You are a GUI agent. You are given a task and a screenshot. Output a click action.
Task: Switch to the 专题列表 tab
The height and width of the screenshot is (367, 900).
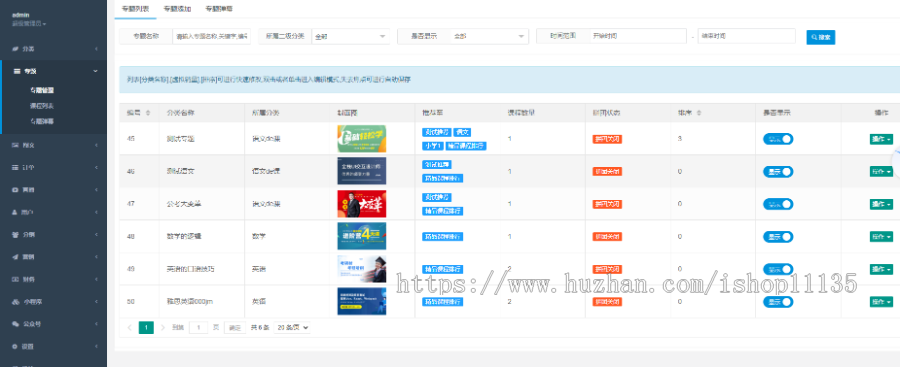[x=135, y=9]
